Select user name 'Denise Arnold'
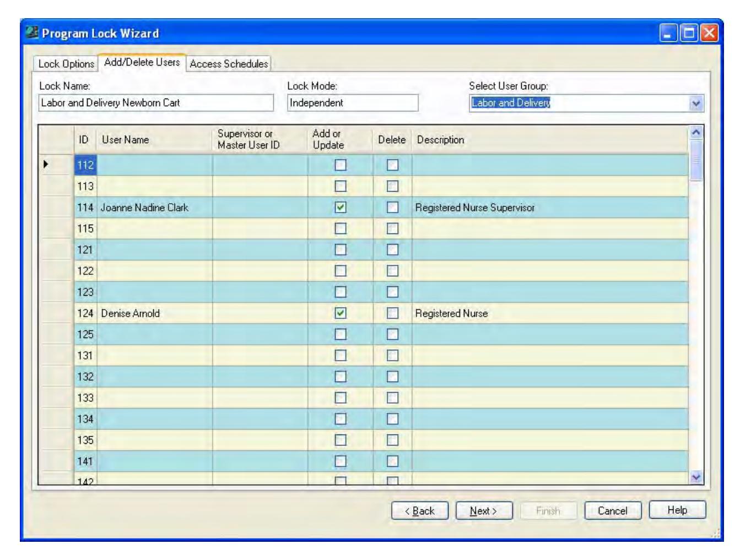The width and height of the screenshot is (740, 560). pos(131,313)
